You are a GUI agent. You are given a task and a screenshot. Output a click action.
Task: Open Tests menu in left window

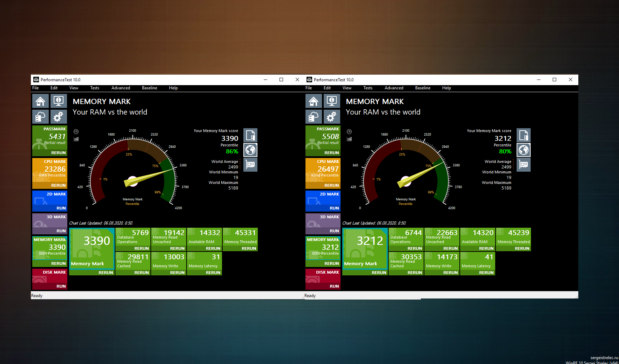[95, 88]
